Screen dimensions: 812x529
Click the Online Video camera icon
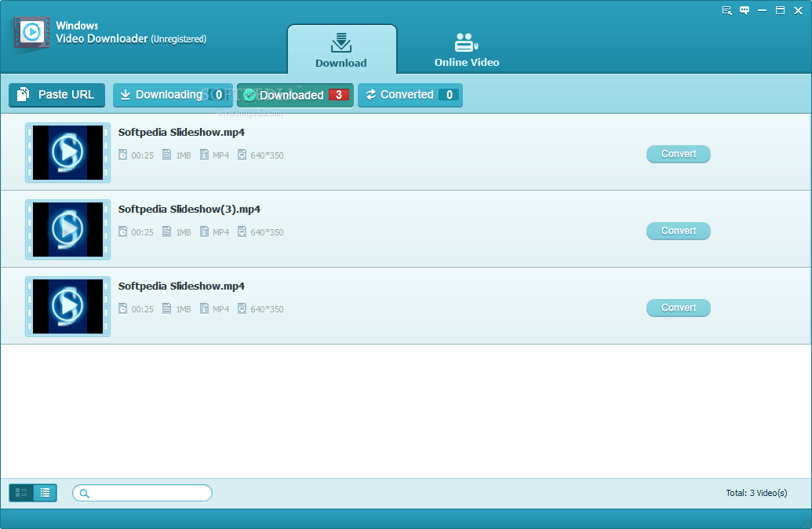coord(466,42)
